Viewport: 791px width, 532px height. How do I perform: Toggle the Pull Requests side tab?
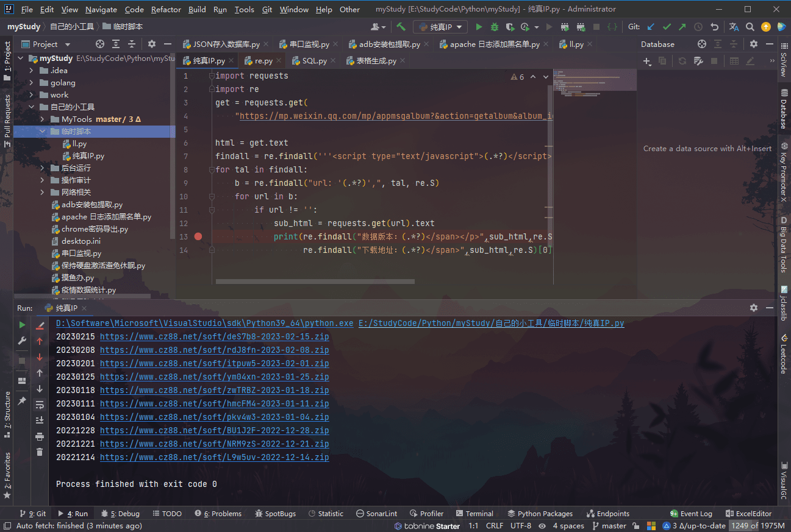7,121
